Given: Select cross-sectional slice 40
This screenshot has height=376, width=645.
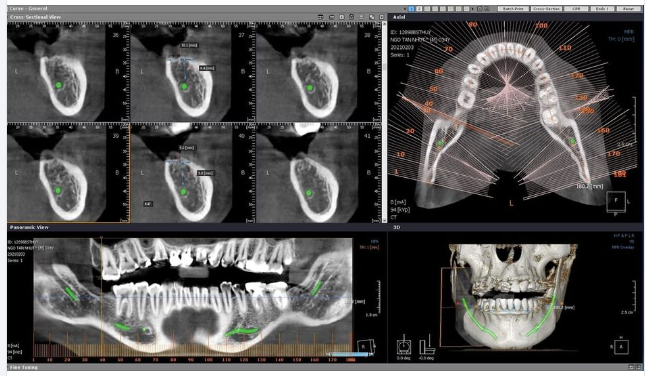Looking at the screenshot, I should (193, 173).
